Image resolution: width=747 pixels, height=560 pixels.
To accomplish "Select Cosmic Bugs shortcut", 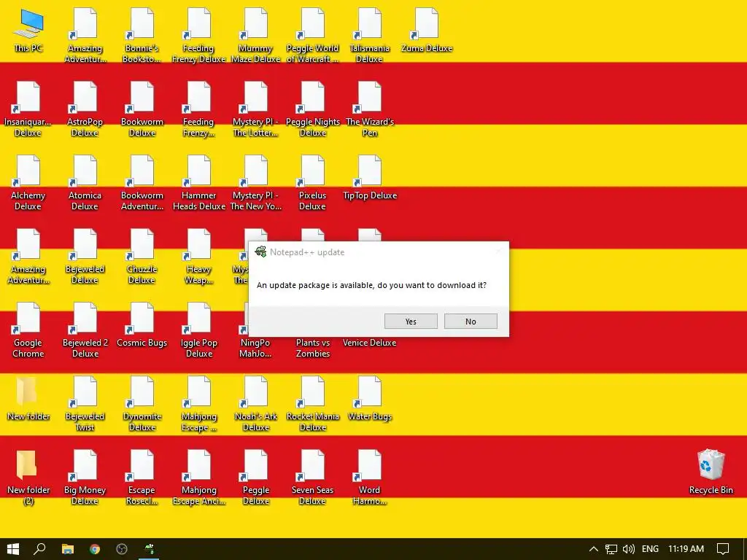I will pyautogui.click(x=142, y=326).
